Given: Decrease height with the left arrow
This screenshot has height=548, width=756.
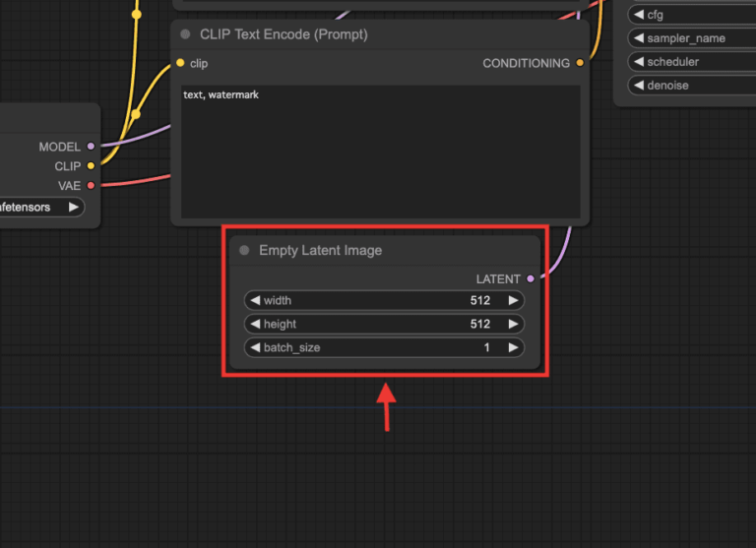Looking at the screenshot, I should pos(255,324).
